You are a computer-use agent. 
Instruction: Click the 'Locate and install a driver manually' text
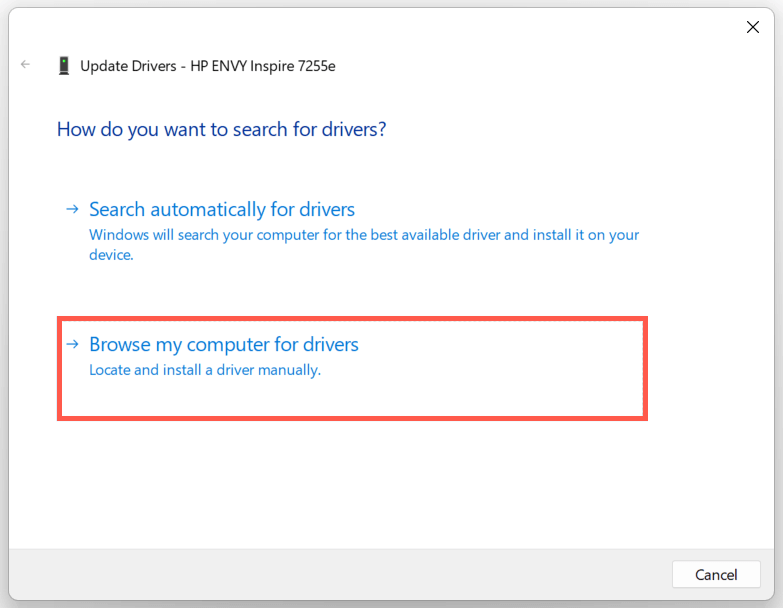[205, 370]
